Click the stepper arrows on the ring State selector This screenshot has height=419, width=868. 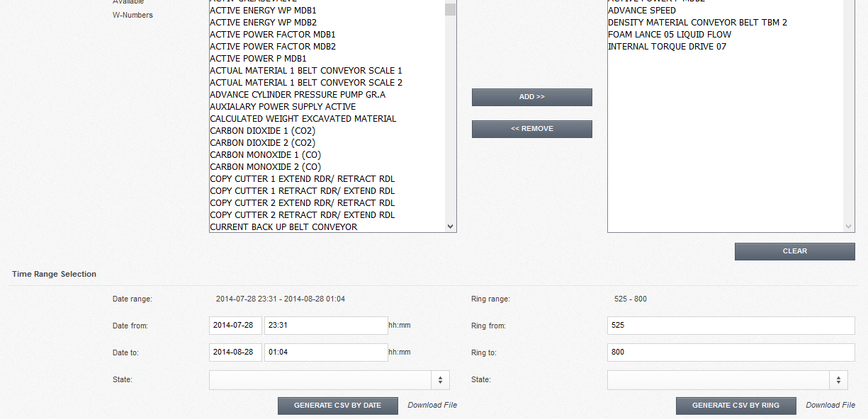pos(838,379)
